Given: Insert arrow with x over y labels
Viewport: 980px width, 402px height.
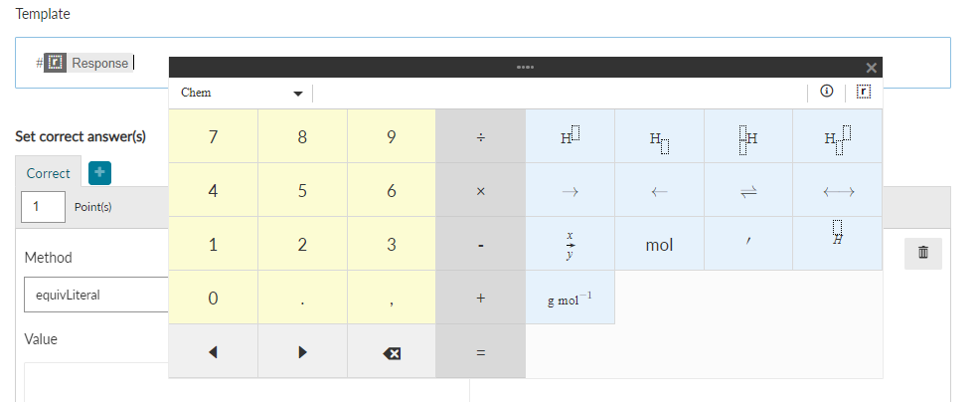Looking at the screenshot, I should (x=570, y=244).
